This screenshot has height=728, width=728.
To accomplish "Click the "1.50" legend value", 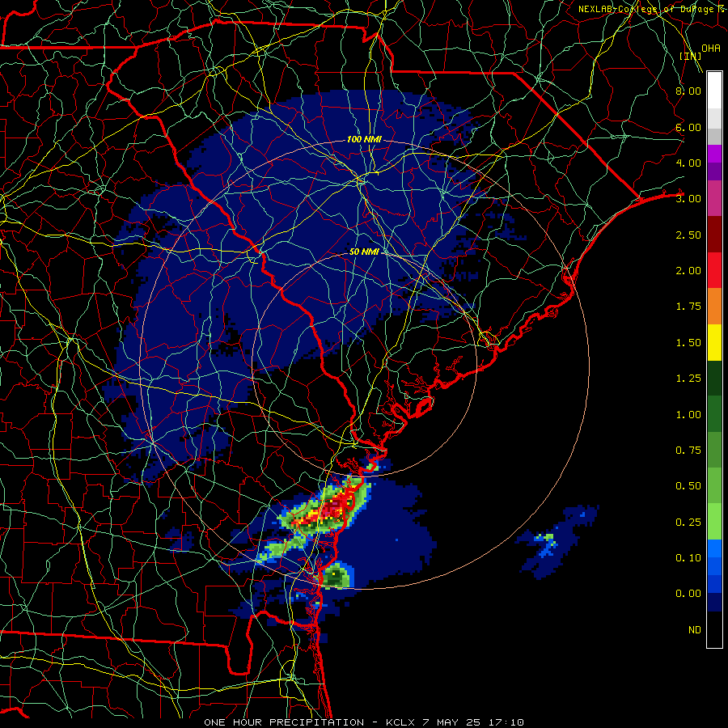I will tap(688, 343).
